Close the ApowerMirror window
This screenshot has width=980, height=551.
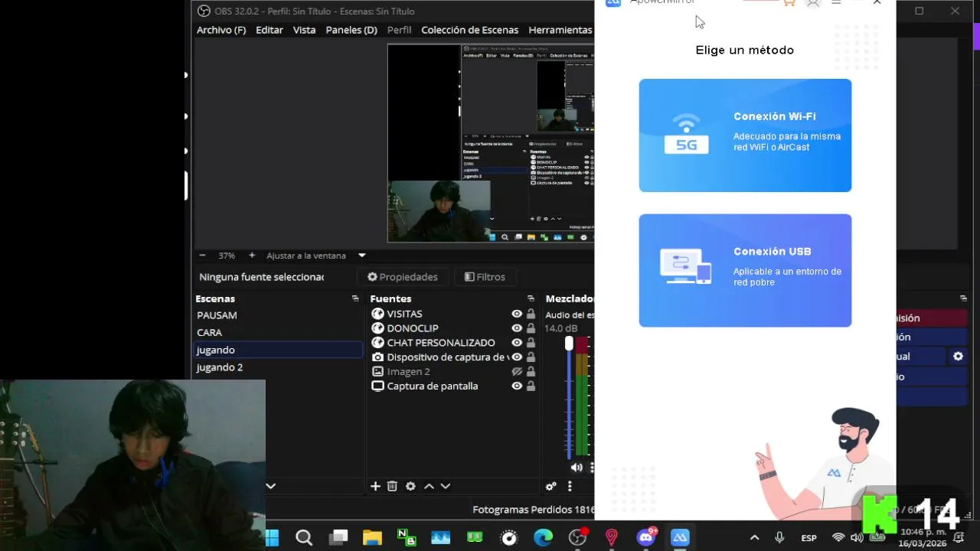point(877,3)
